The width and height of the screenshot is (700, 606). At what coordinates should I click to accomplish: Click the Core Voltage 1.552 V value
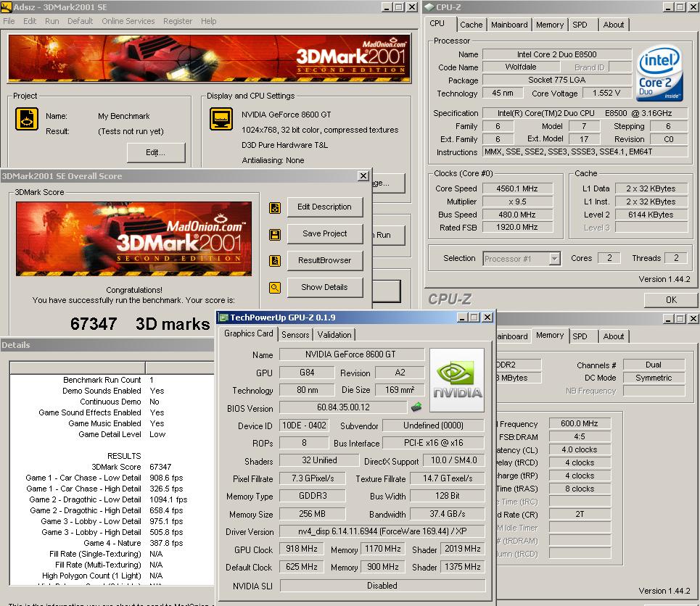pyautogui.click(x=606, y=94)
